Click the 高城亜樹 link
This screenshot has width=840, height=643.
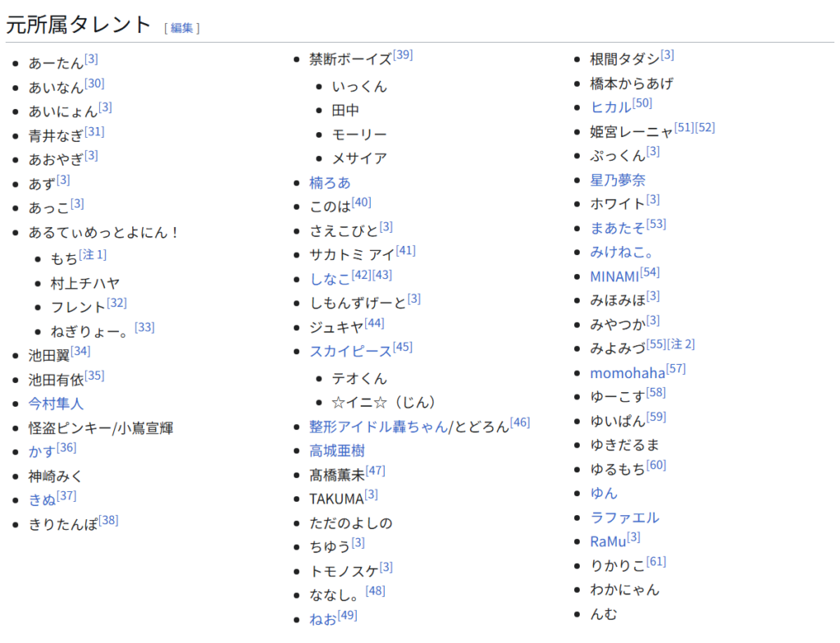click(337, 451)
